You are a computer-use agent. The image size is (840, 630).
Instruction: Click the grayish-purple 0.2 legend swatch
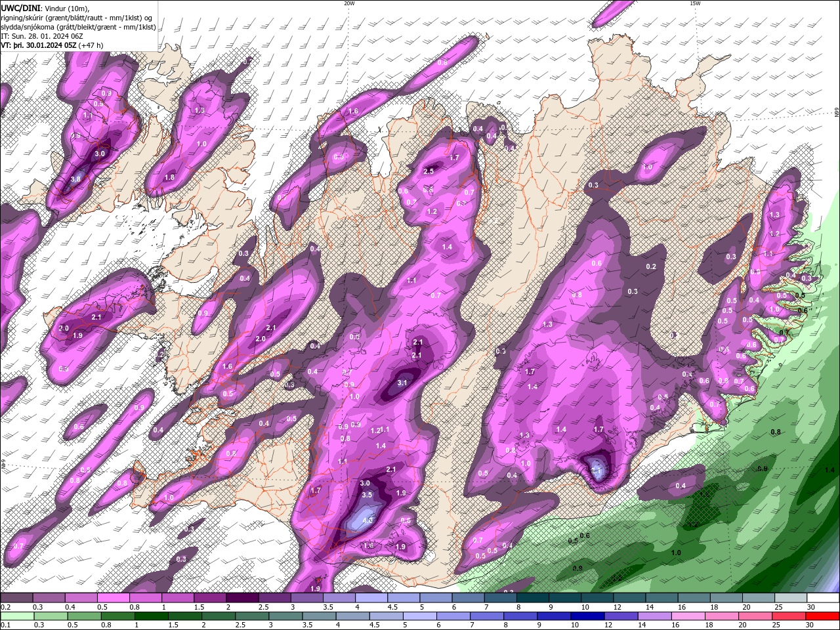(16, 598)
